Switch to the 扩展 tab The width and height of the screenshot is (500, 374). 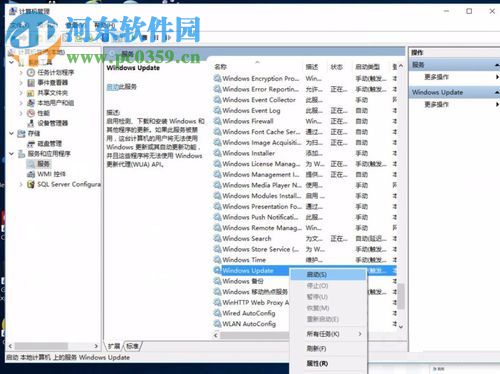coord(114,346)
